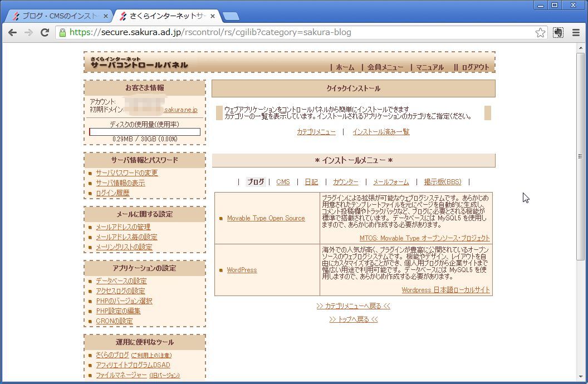Minimize the browser window

pos(540,5)
